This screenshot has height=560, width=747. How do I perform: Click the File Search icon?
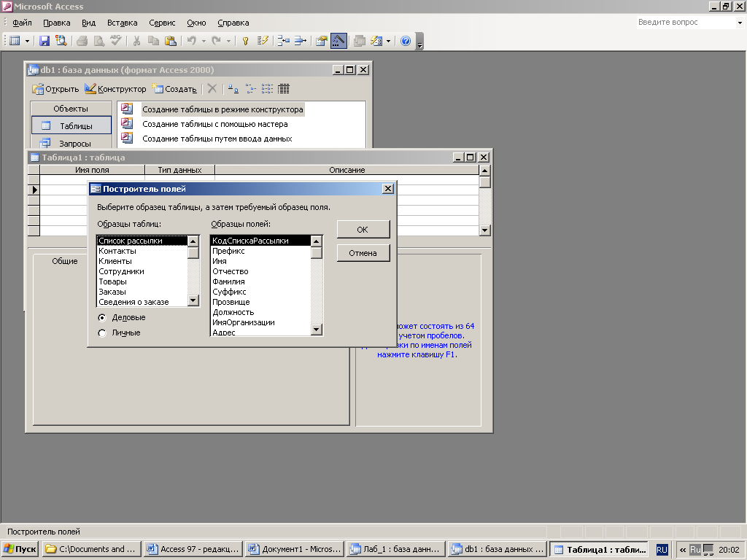[x=61, y=41]
